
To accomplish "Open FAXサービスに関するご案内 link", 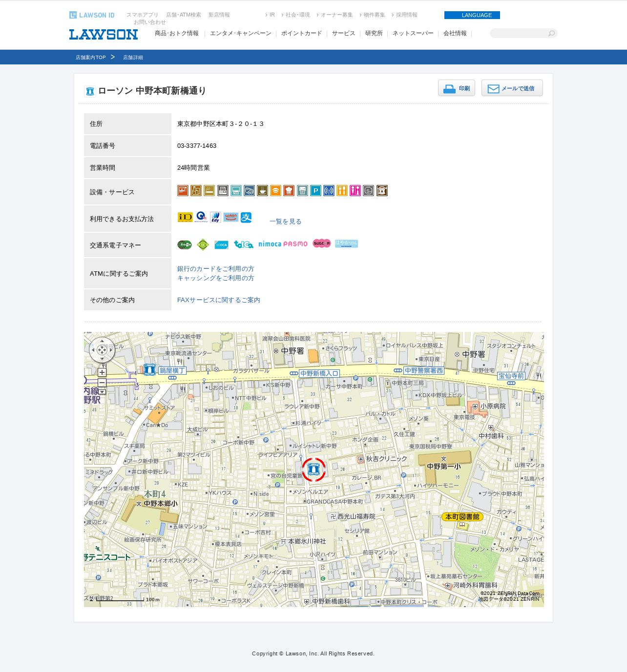I will click(219, 300).
